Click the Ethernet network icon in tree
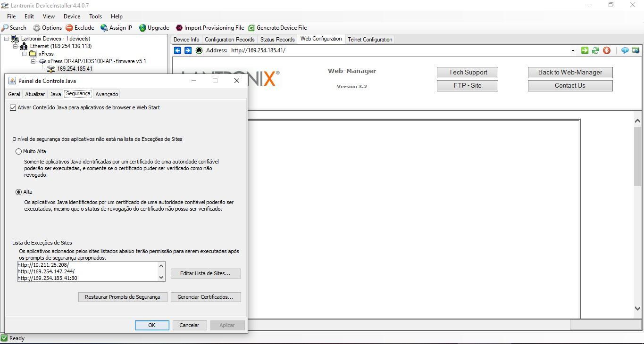 [24, 46]
